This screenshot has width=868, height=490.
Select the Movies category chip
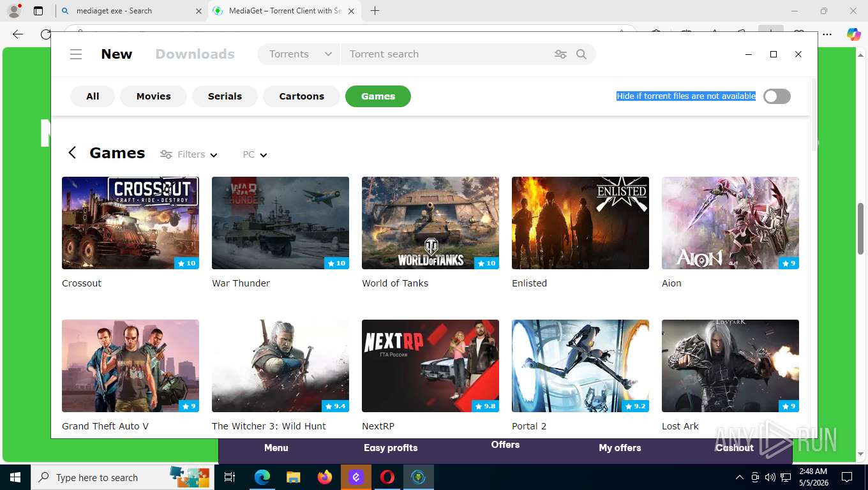pyautogui.click(x=154, y=96)
